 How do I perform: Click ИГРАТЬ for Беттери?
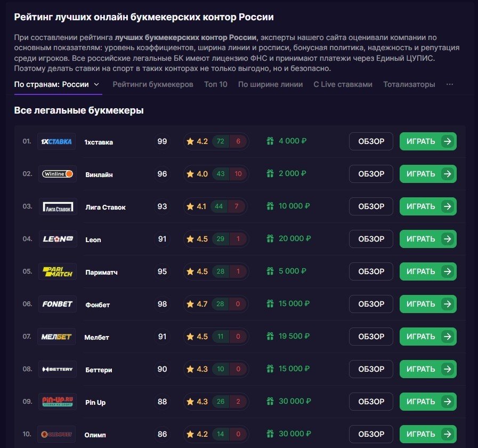(428, 369)
